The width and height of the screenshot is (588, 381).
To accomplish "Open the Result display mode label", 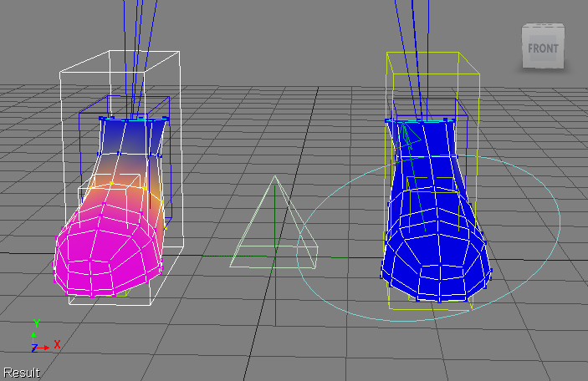I will [21, 373].
